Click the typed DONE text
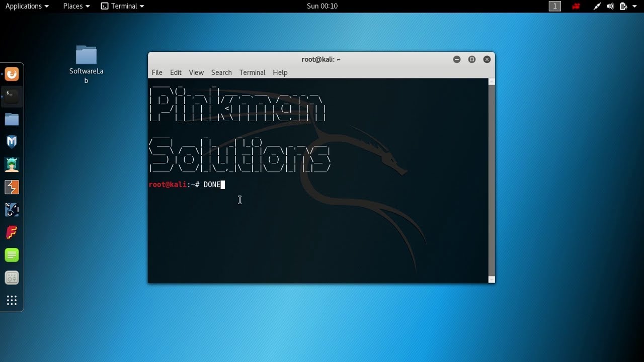The image size is (644, 362). [212, 185]
